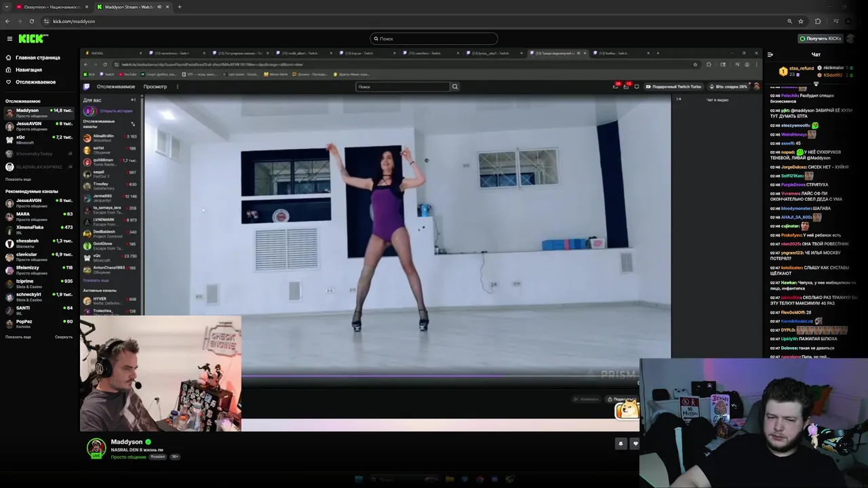Bookmark this page with the star
Image resolution: width=868 pixels, height=488 pixels.
click(x=801, y=21)
